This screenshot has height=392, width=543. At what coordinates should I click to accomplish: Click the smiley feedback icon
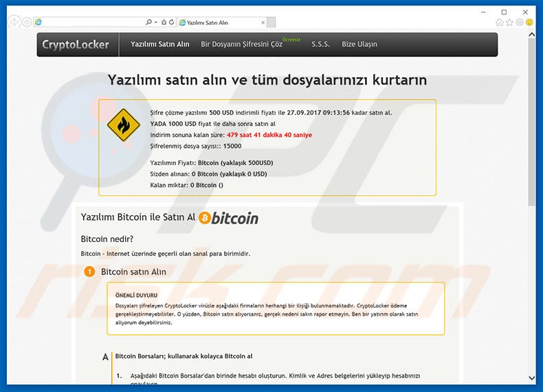tap(529, 23)
